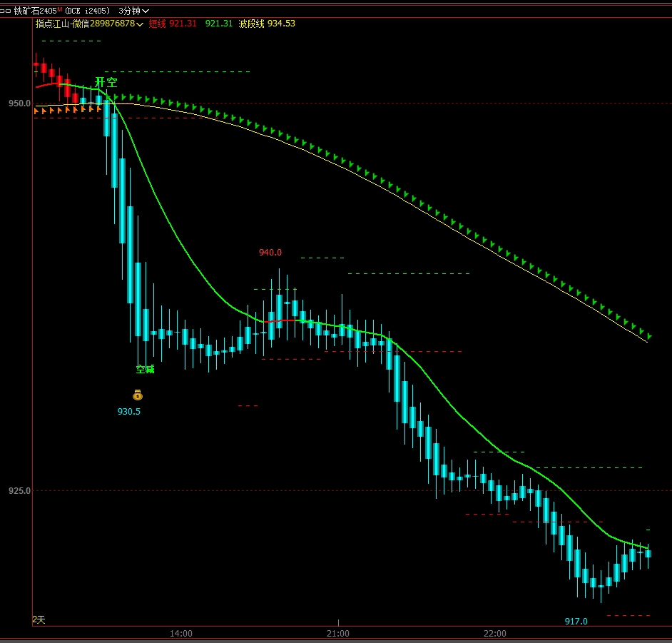Select the 空减 reduce-short signal label
This screenshot has height=643, width=672.
(x=146, y=369)
